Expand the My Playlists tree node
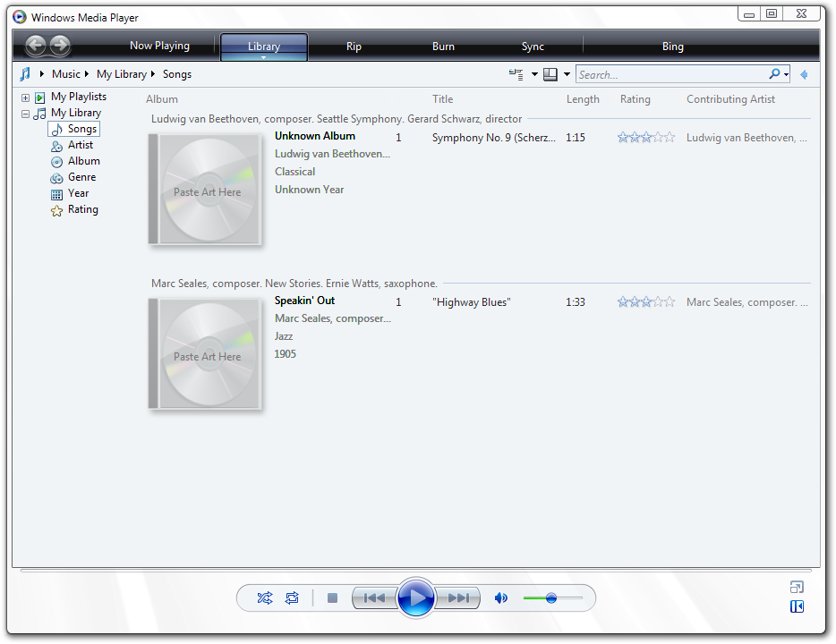The height and width of the screenshot is (644, 836). click(x=25, y=97)
